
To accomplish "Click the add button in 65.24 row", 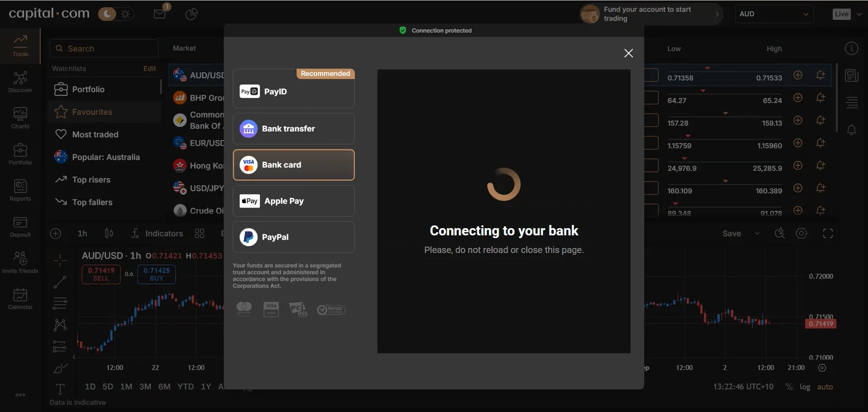I will [798, 98].
